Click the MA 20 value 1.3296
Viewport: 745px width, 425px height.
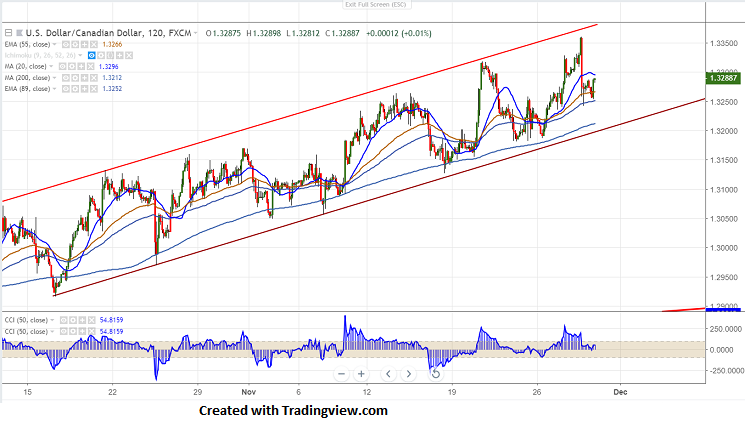pyautogui.click(x=109, y=67)
